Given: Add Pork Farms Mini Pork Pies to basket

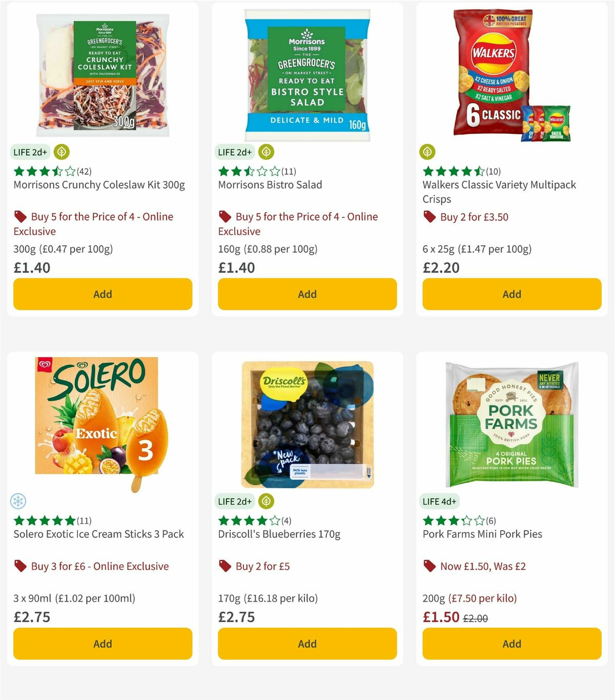Looking at the screenshot, I should click(511, 644).
